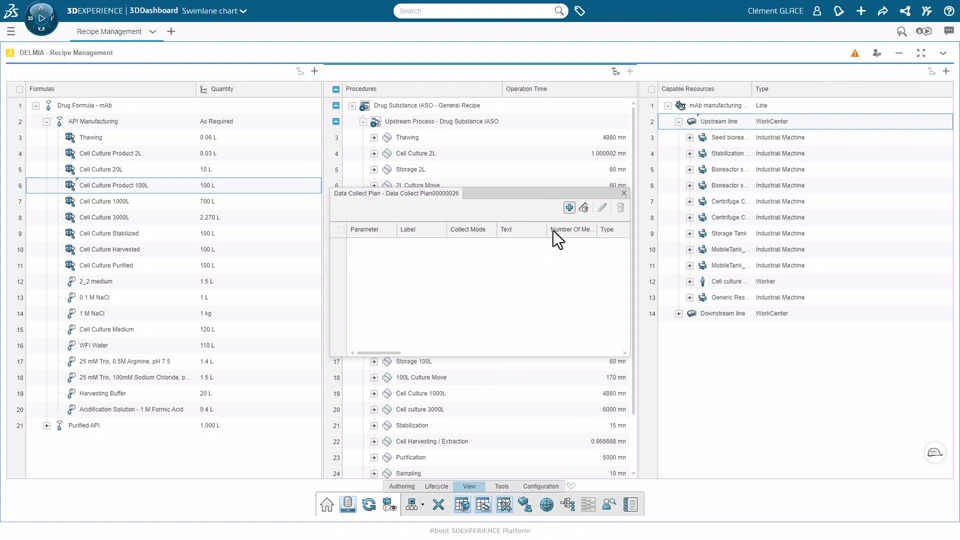The height and width of the screenshot is (540, 960).
Task: Click the About 3DEXPERIENCE Platform link
Action: click(480, 531)
